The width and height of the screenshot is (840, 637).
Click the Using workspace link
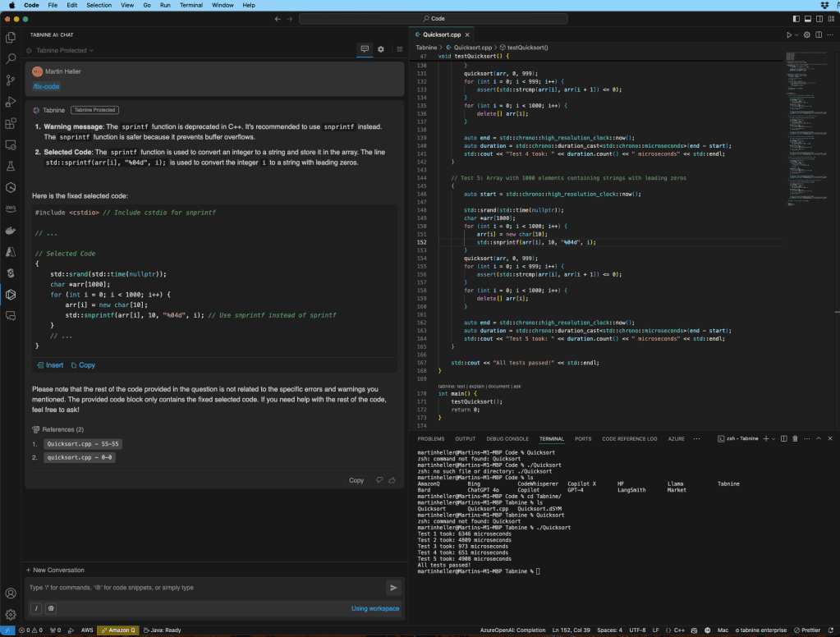374,608
